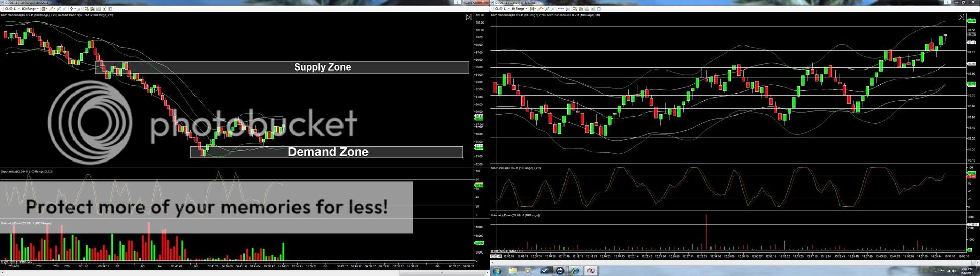This screenshot has height=276, width=980.
Task: Click the properties icon in right chart toolbar
Action: point(593,9)
